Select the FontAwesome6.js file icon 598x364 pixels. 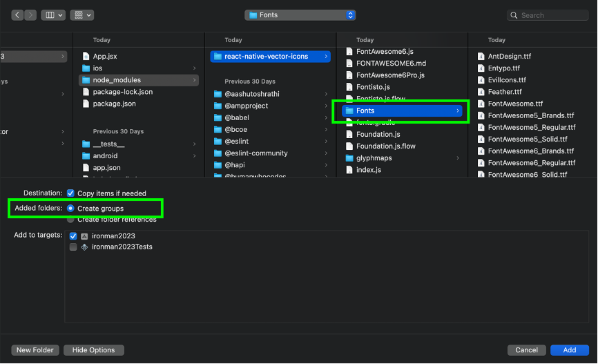[349, 52]
